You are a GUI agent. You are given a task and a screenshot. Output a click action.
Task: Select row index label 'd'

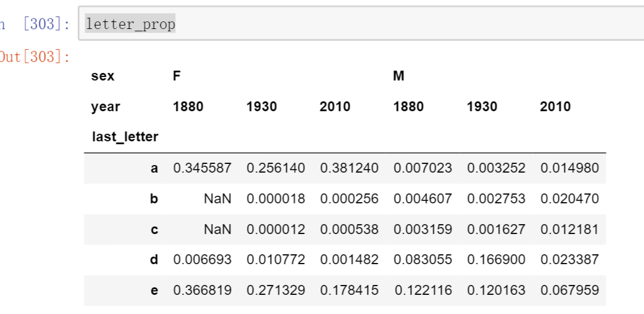[154, 260]
